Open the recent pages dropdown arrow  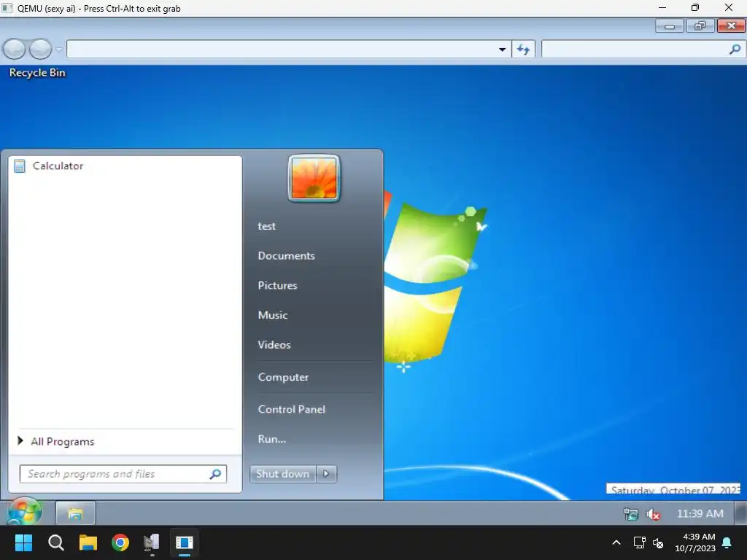click(x=59, y=49)
